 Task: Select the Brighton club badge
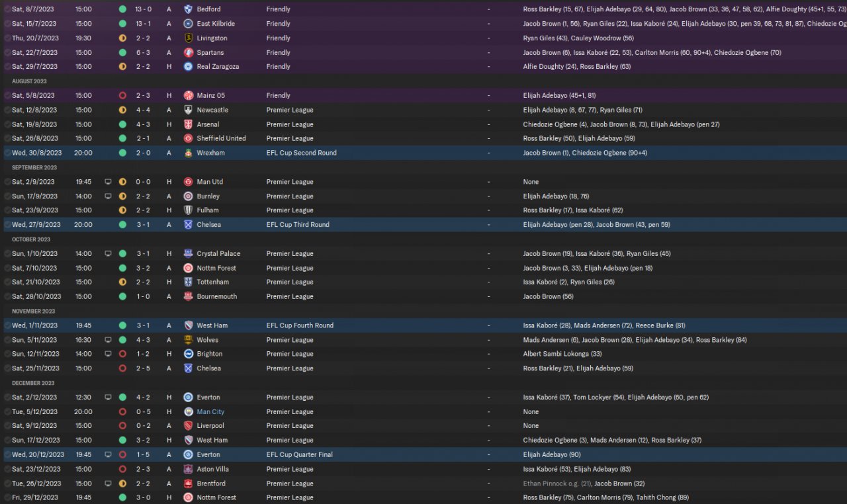tap(189, 355)
